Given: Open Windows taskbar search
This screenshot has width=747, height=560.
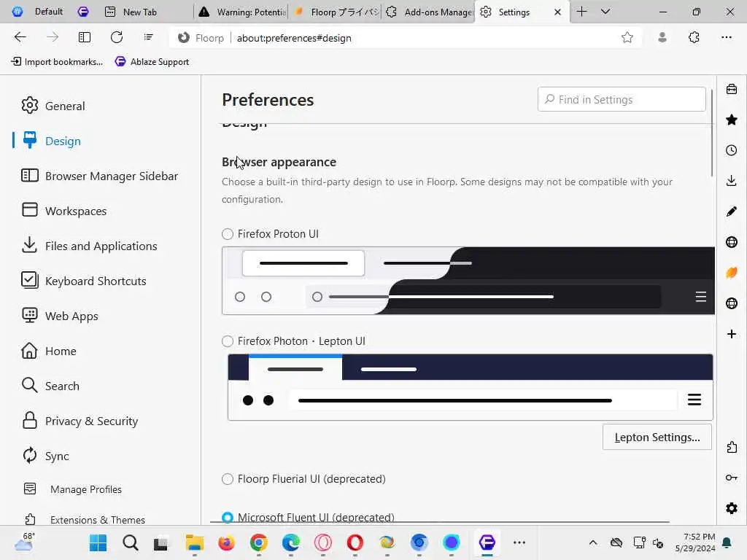Looking at the screenshot, I should point(130,542).
